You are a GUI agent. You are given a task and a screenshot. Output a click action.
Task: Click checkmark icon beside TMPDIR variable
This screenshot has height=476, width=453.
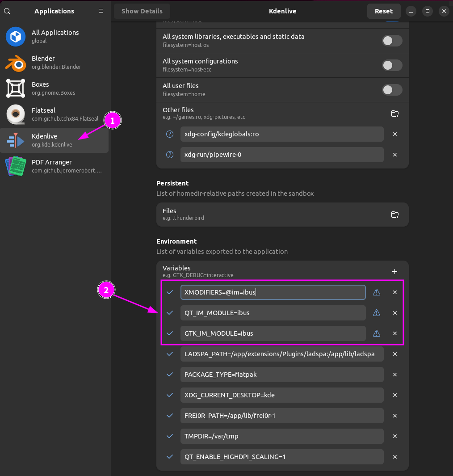point(170,436)
